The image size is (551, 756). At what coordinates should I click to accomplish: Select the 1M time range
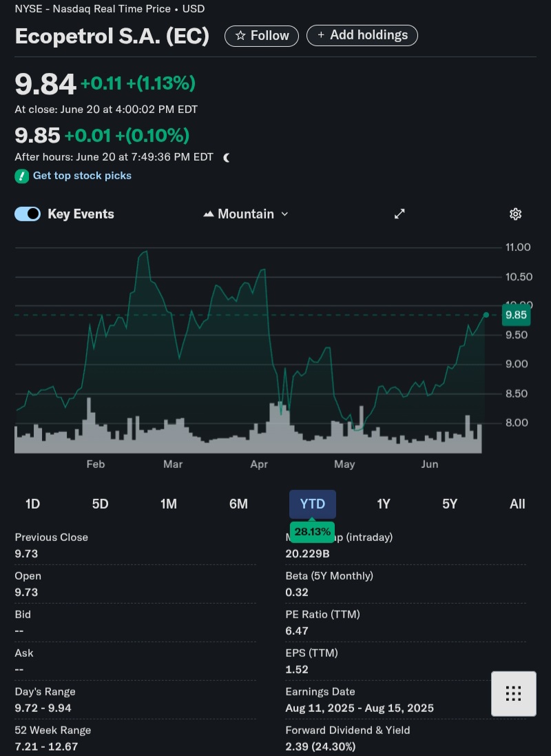pyautogui.click(x=169, y=504)
